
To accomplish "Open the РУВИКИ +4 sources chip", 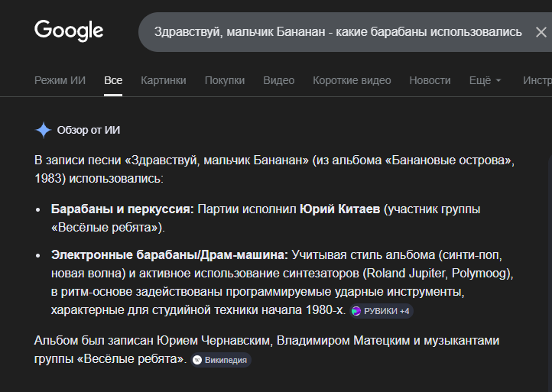I will coord(381,311).
